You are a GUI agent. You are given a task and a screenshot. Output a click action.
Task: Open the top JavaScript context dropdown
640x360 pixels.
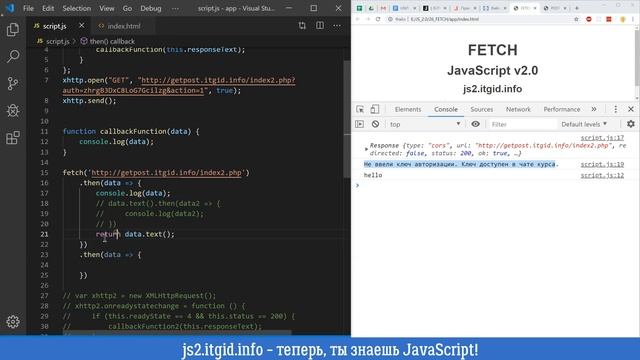424,124
